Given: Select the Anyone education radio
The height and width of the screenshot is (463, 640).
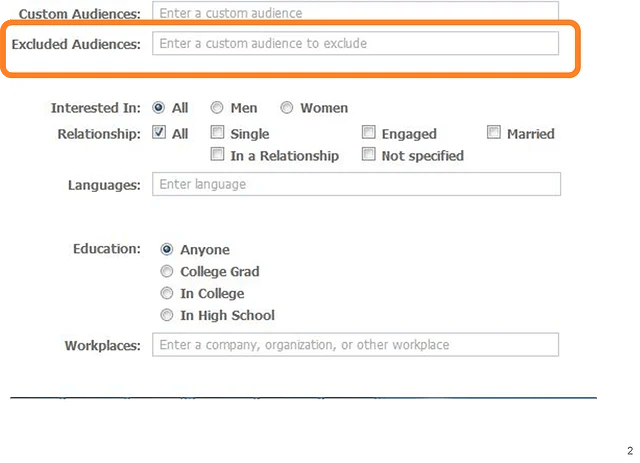Looking at the screenshot, I should pyautogui.click(x=167, y=249).
